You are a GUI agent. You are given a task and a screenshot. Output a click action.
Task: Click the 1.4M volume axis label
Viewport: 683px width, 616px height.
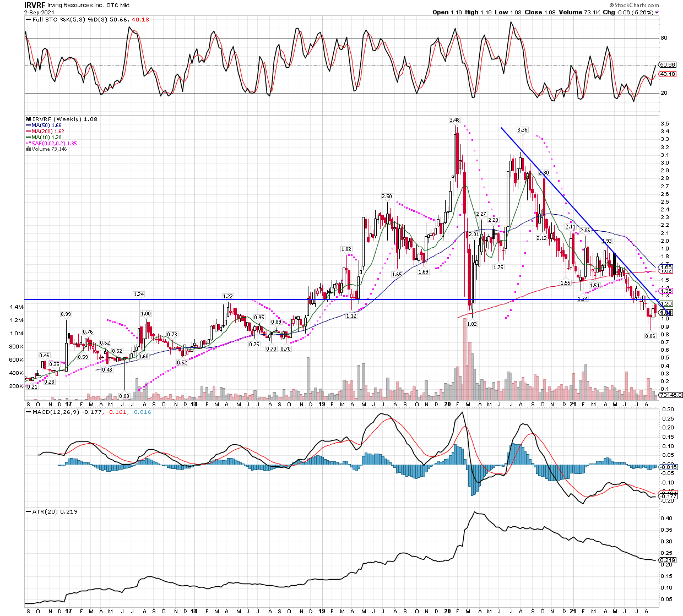(x=17, y=307)
